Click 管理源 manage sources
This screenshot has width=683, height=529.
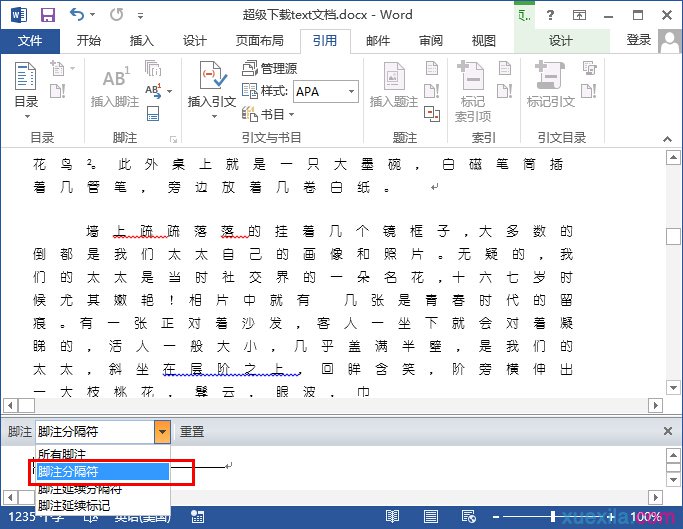270,68
